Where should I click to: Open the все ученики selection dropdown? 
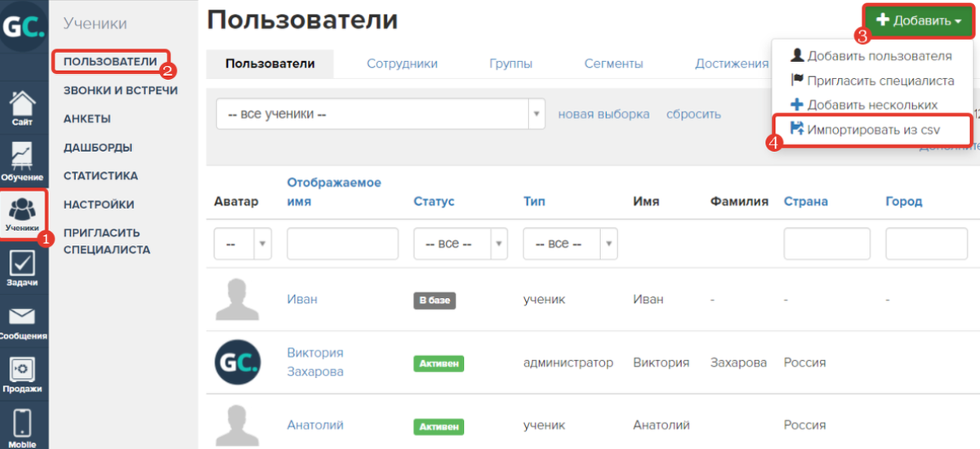(381, 114)
